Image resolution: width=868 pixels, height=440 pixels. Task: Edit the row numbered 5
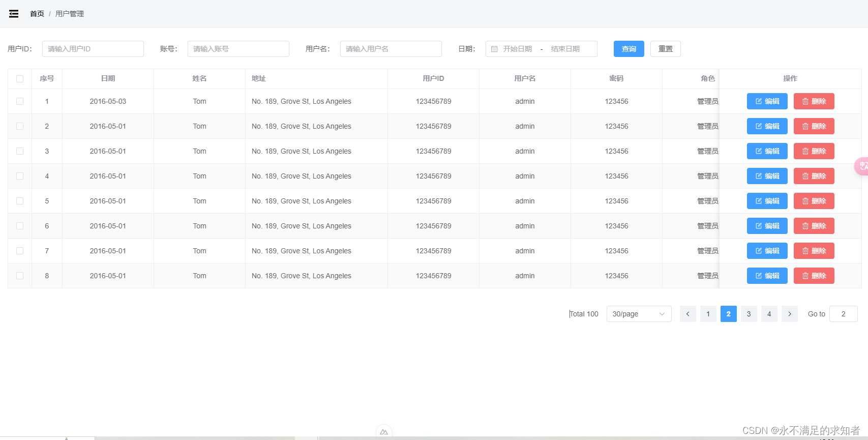click(x=767, y=201)
